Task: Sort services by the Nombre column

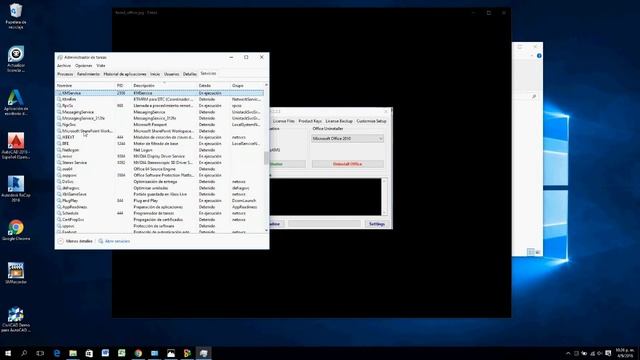Action: pos(85,86)
